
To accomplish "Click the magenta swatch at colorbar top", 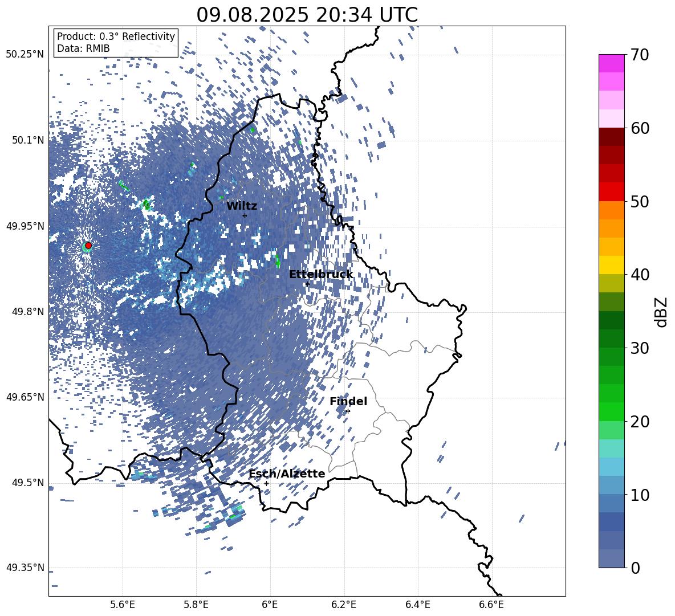I will click(611, 63).
